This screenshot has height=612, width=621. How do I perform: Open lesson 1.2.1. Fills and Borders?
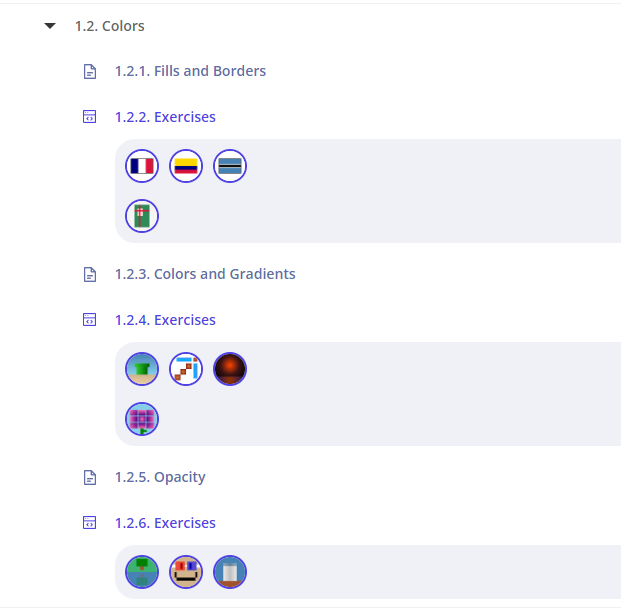190,71
